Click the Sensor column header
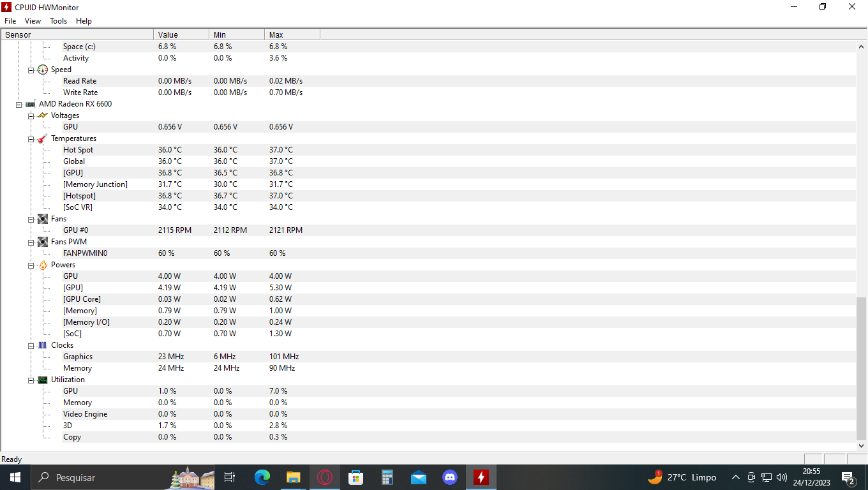Viewport: 868px width, 490px height. pyautogui.click(x=77, y=34)
